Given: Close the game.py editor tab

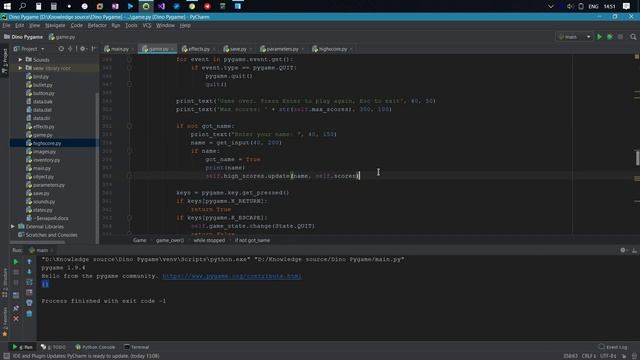Looking at the screenshot, I should (x=172, y=49).
